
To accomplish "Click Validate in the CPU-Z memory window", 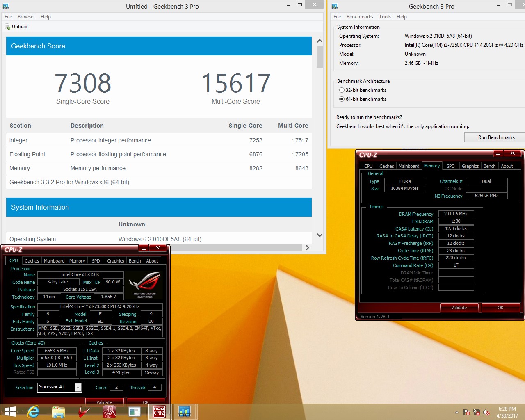I will coord(459,308).
